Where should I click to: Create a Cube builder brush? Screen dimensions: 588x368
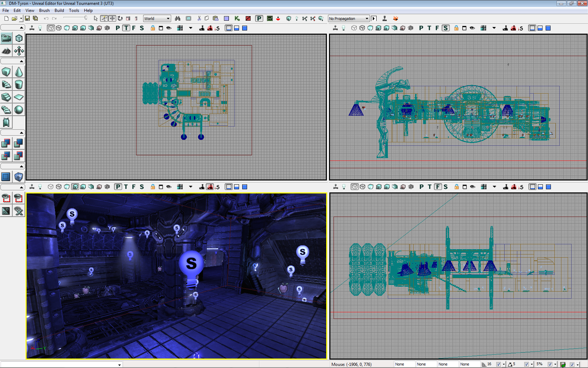pos(6,72)
